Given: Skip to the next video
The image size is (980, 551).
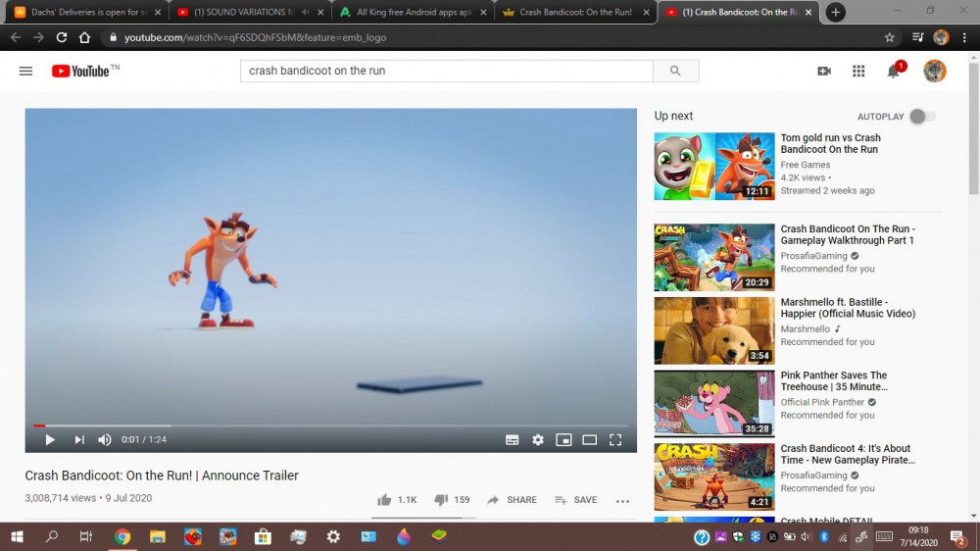Looking at the screenshot, I should tap(79, 439).
